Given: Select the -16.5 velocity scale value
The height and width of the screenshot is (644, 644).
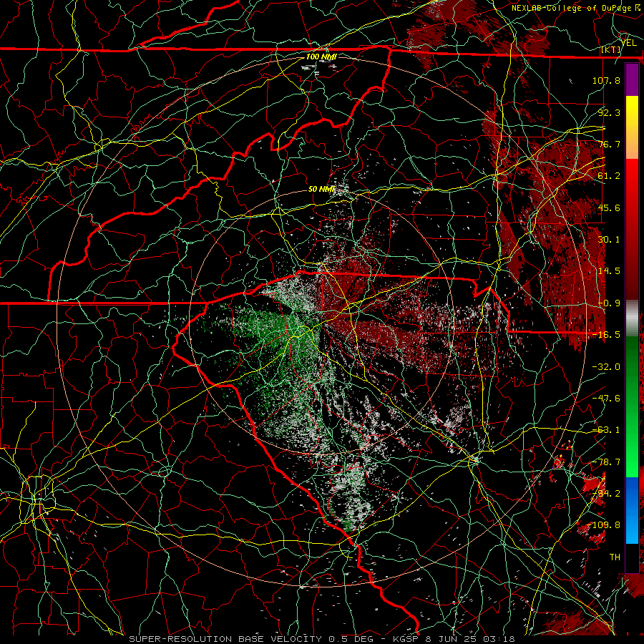Looking at the screenshot, I should point(606,334).
